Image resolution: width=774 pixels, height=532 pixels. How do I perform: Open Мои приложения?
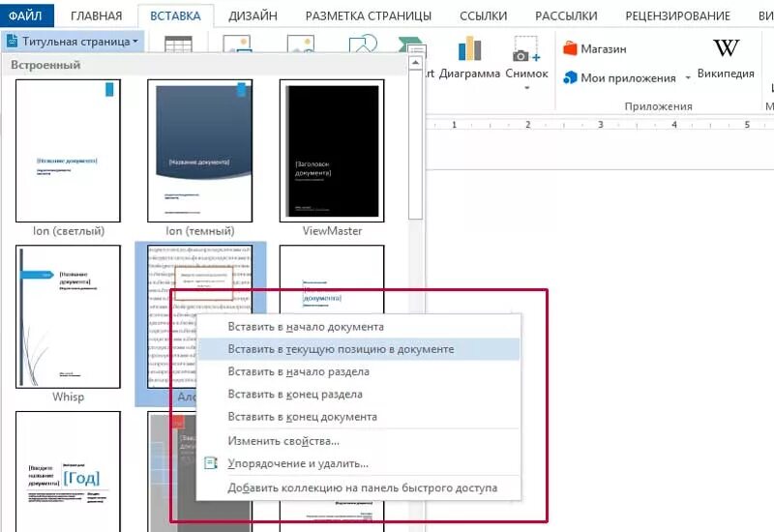[x=619, y=78]
